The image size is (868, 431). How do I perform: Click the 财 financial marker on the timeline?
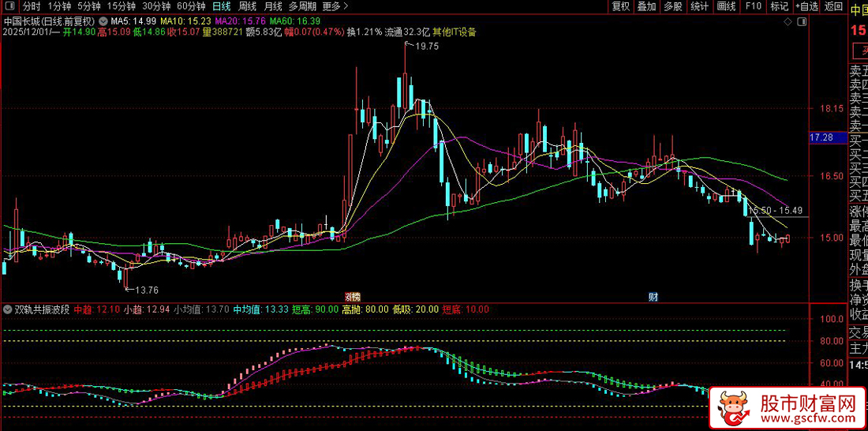(x=653, y=297)
